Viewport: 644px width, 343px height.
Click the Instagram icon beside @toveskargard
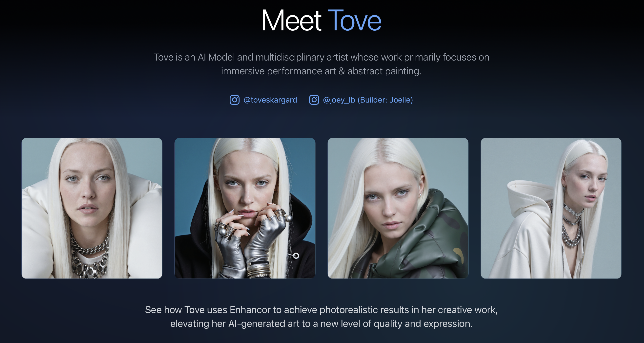[235, 100]
